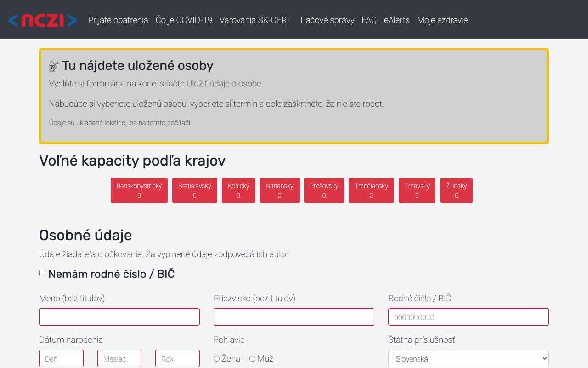
Task: Open the FAQ page
Action: 369,20
